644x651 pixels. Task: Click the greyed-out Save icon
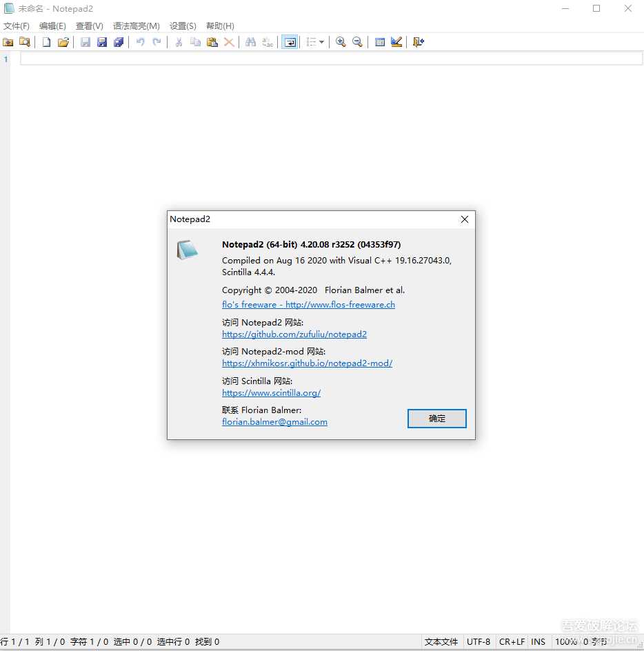pos(85,42)
